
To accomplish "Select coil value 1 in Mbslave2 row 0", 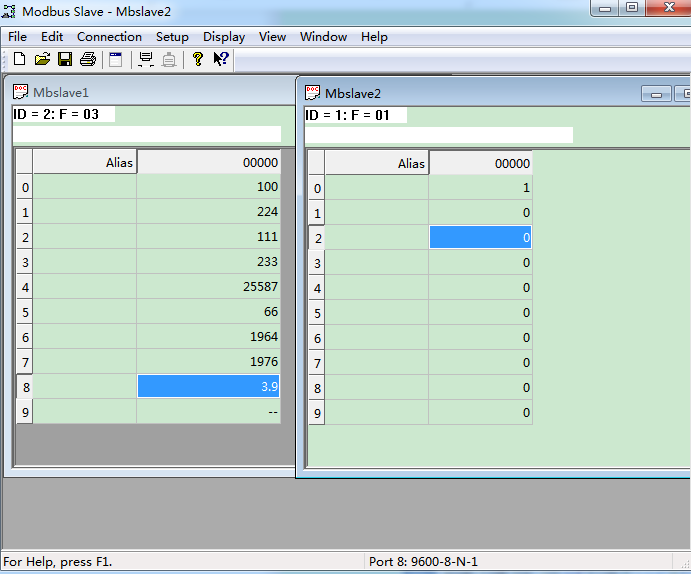I will click(x=480, y=188).
